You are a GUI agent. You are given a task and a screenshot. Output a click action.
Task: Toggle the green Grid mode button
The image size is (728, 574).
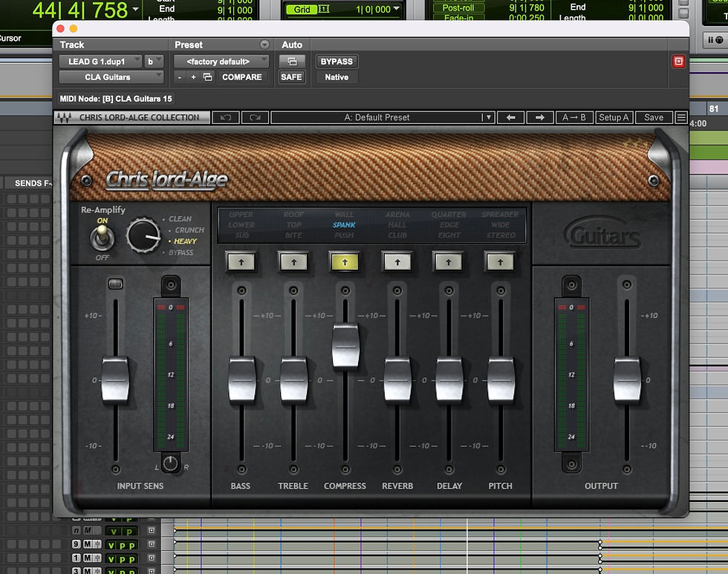point(302,9)
